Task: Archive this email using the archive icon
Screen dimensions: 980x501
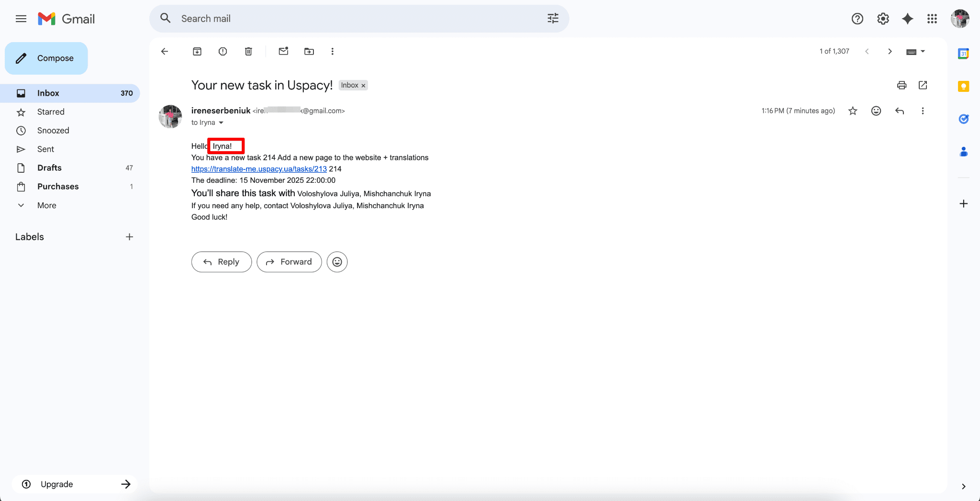Action: (197, 51)
